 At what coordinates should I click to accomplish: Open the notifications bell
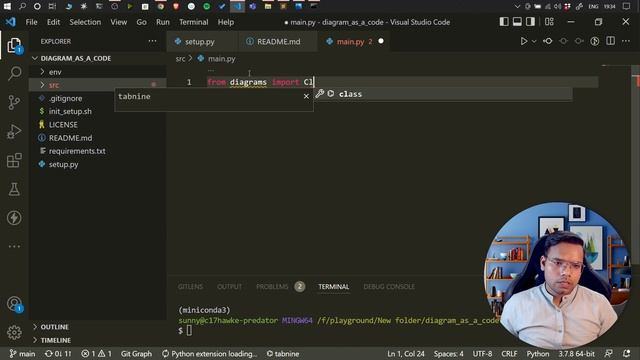coord(626,353)
